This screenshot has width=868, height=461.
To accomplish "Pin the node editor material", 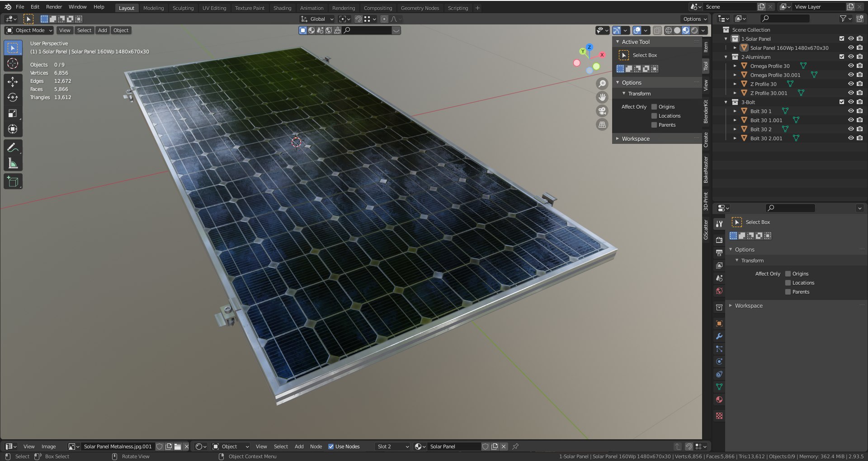I will point(515,447).
